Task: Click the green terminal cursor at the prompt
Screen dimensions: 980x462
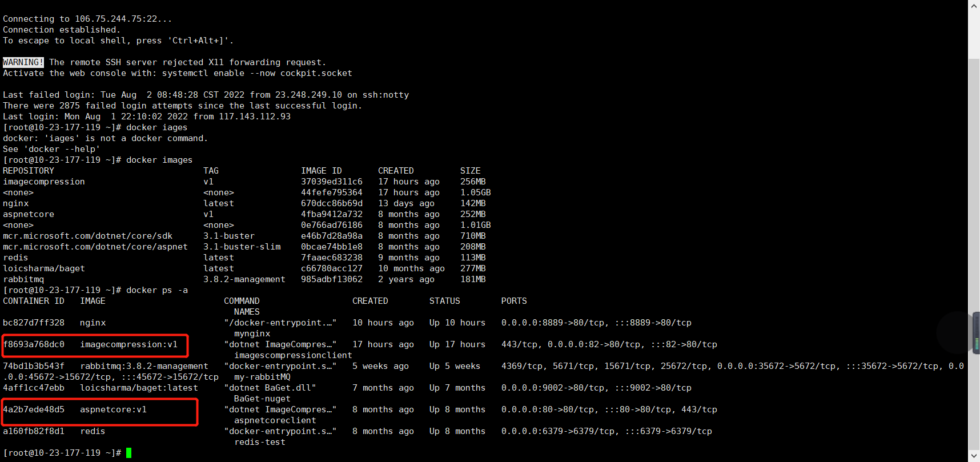Action: point(129,453)
